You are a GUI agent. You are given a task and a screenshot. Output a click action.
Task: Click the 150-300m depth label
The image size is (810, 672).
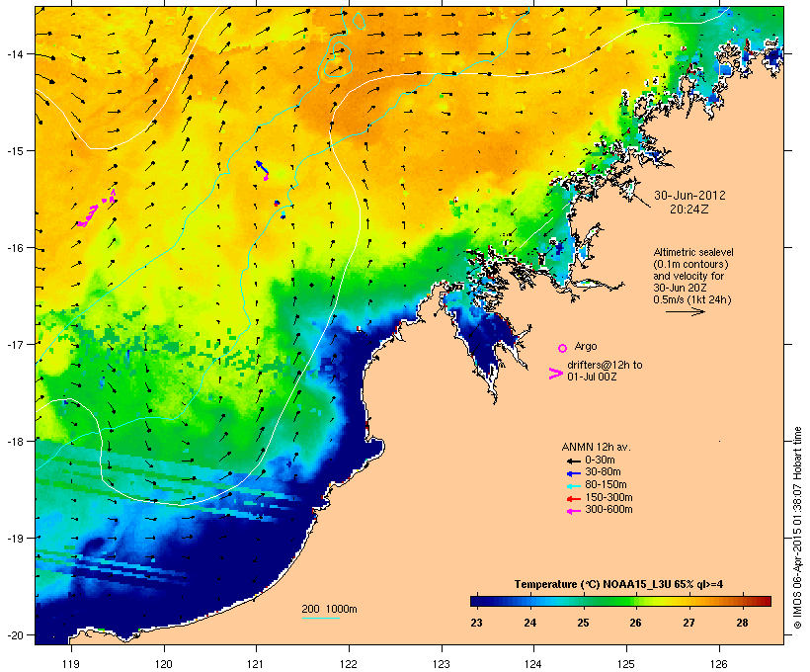coord(608,497)
